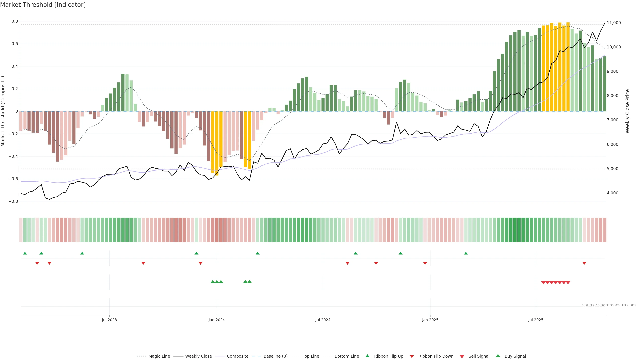Click the Jan 2025 x-axis label
Screen dimensions: 644x362
(x=430, y=320)
